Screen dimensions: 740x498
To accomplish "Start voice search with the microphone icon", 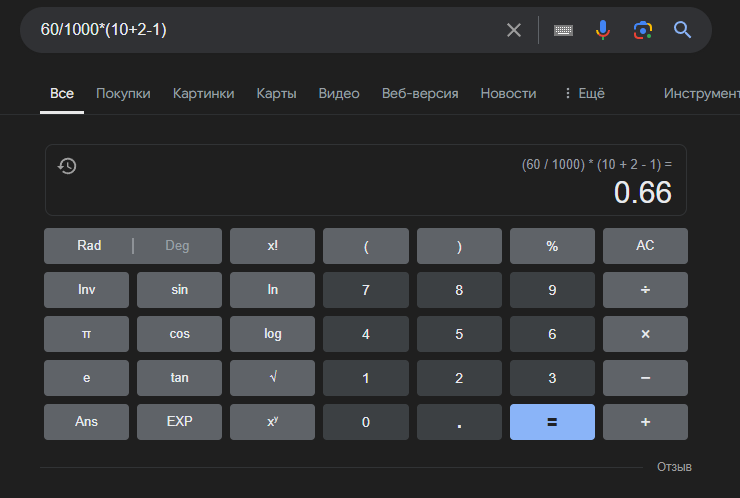I will 603,30.
